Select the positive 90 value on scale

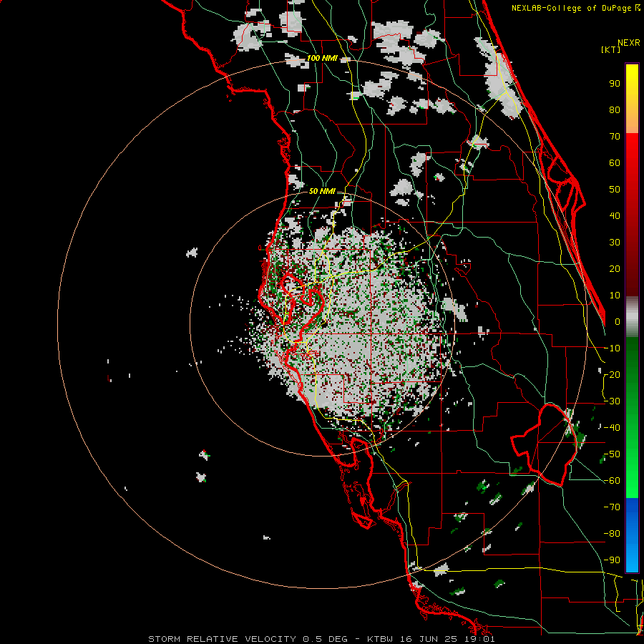tap(615, 84)
